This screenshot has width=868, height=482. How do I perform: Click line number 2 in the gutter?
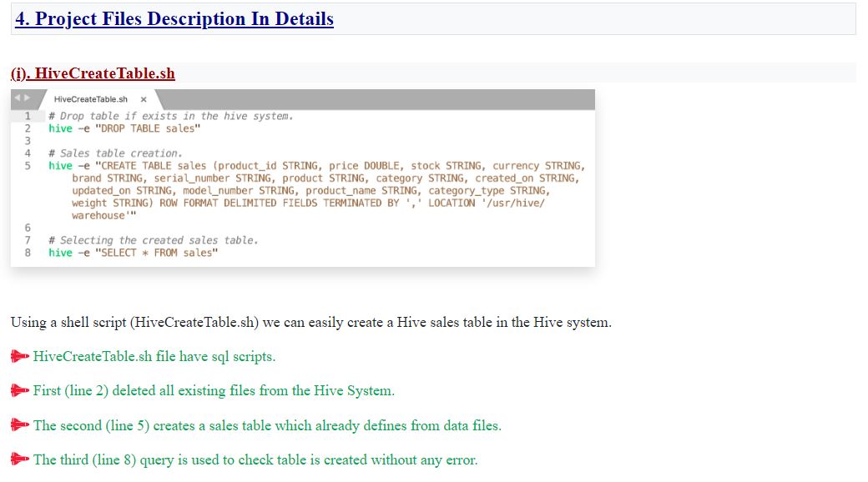(28, 128)
